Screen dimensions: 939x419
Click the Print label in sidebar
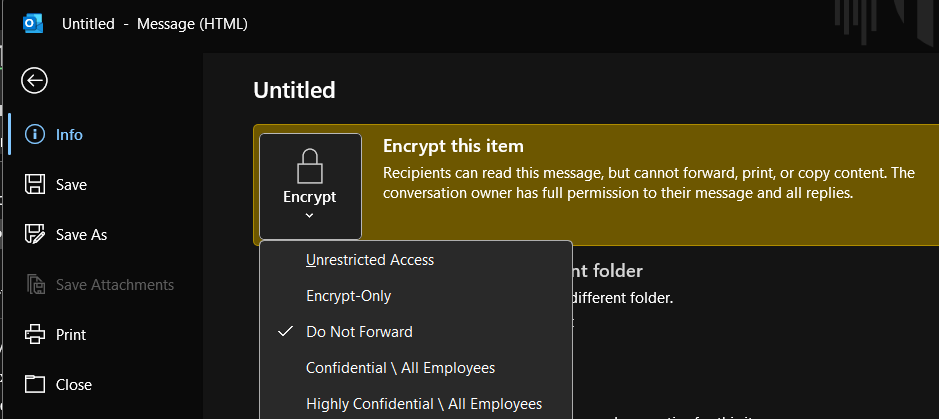(71, 334)
